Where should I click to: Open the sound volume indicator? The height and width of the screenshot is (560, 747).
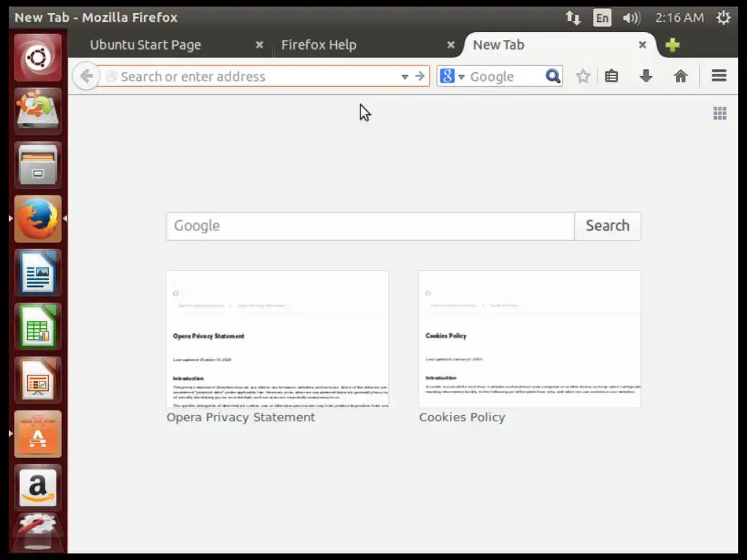pyautogui.click(x=631, y=18)
